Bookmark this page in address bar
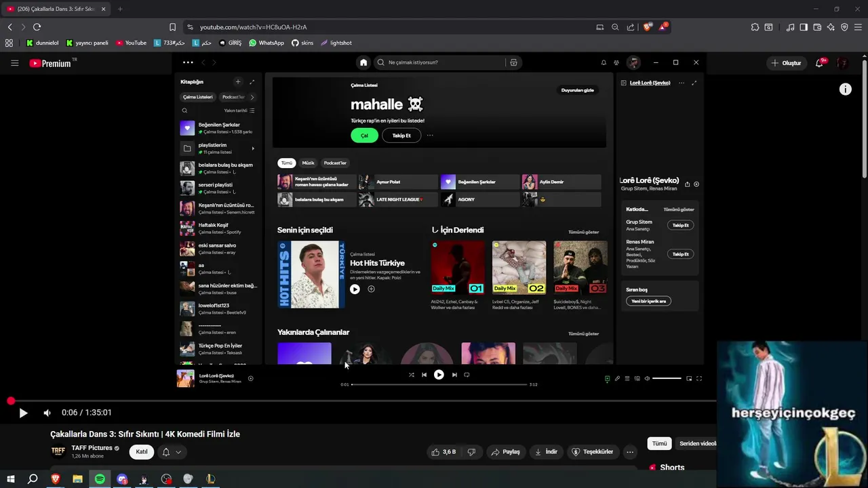Screen dimensions: 868x488 [172, 27]
